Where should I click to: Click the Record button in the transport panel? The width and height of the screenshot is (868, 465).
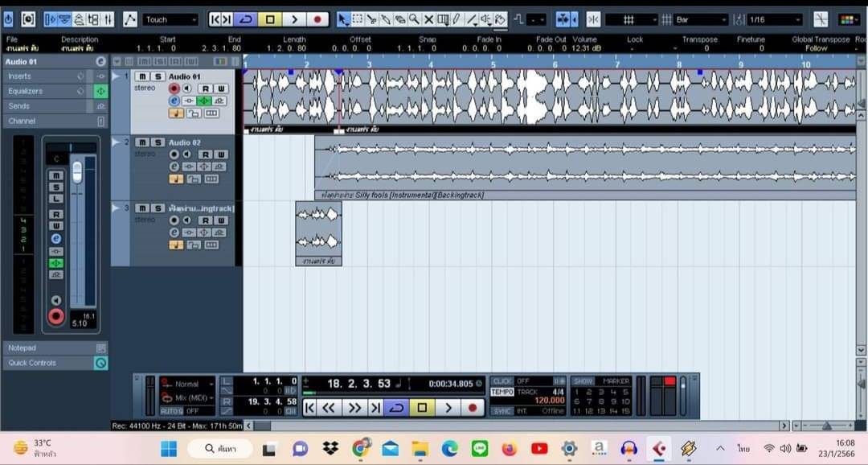point(472,408)
